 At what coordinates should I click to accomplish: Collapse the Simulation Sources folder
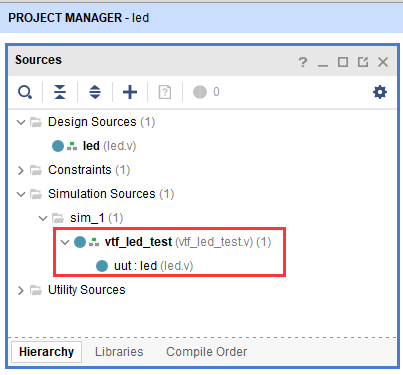point(21,194)
